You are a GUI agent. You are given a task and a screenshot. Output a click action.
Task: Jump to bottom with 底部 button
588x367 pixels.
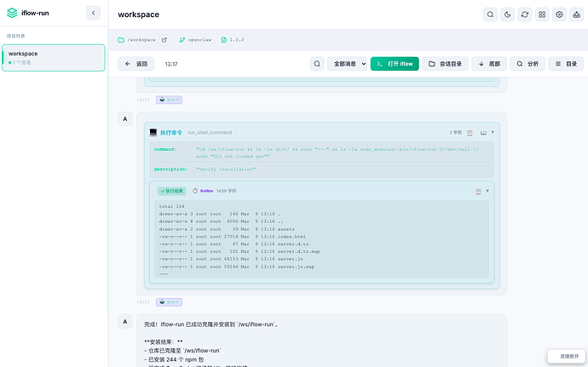[488, 64]
